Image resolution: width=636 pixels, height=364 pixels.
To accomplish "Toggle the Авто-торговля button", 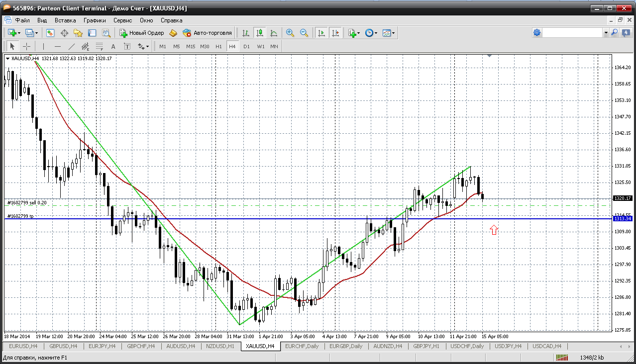I will coord(208,33).
